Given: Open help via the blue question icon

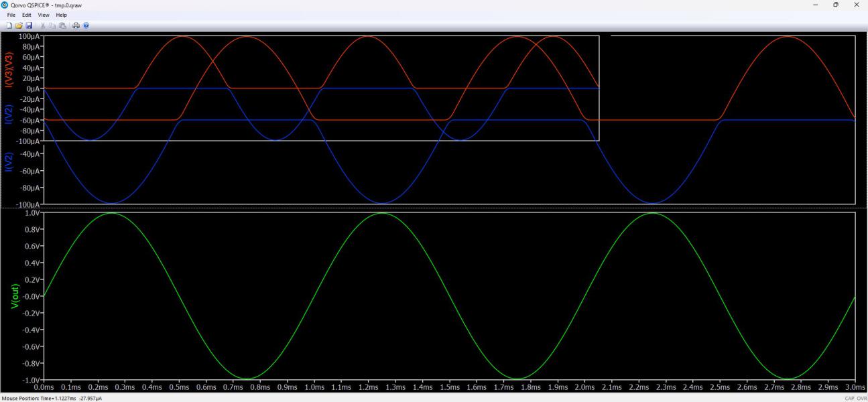Looking at the screenshot, I should tap(86, 25).
